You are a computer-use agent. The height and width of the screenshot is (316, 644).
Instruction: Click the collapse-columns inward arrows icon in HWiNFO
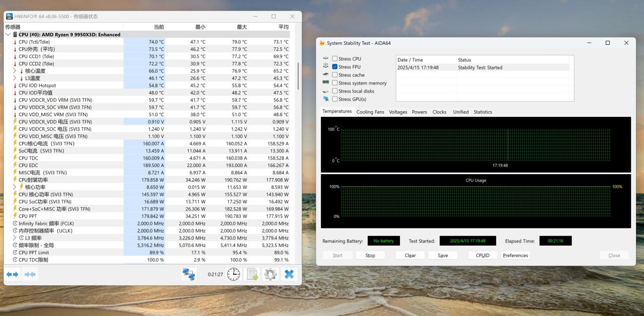30,274
